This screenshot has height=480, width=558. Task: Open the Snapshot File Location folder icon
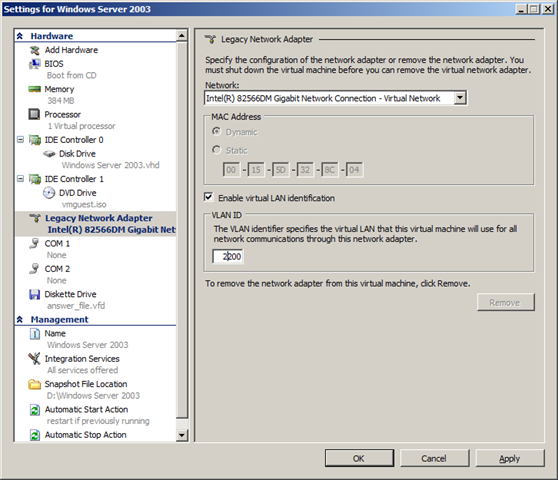35,384
